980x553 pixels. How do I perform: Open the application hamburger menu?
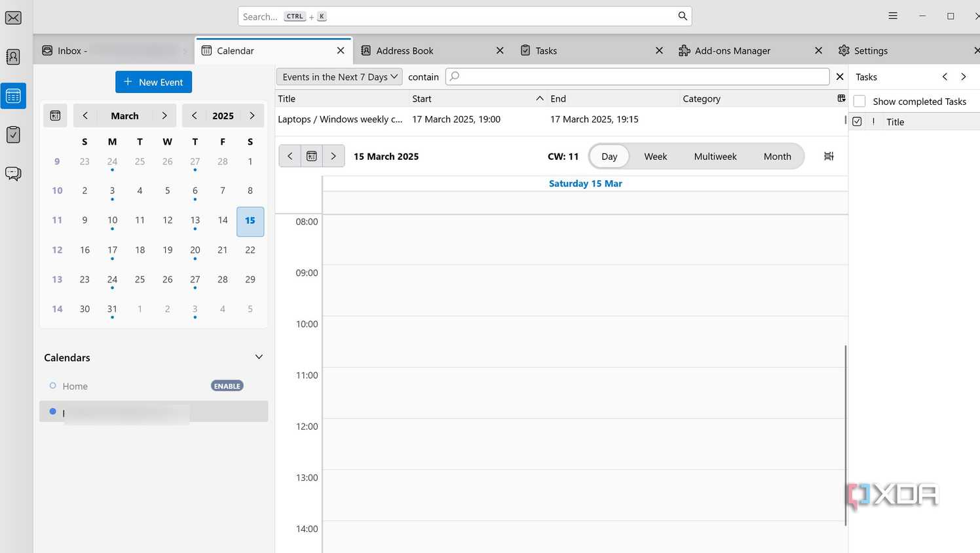pyautogui.click(x=893, y=16)
